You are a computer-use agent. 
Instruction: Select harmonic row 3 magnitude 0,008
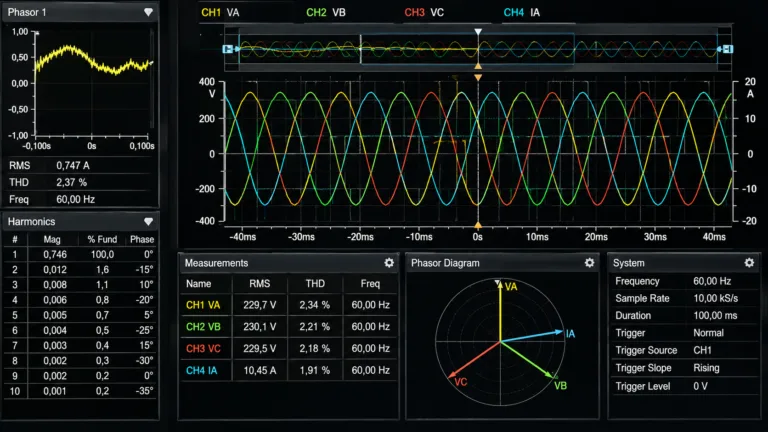click(x=55, y=285)
